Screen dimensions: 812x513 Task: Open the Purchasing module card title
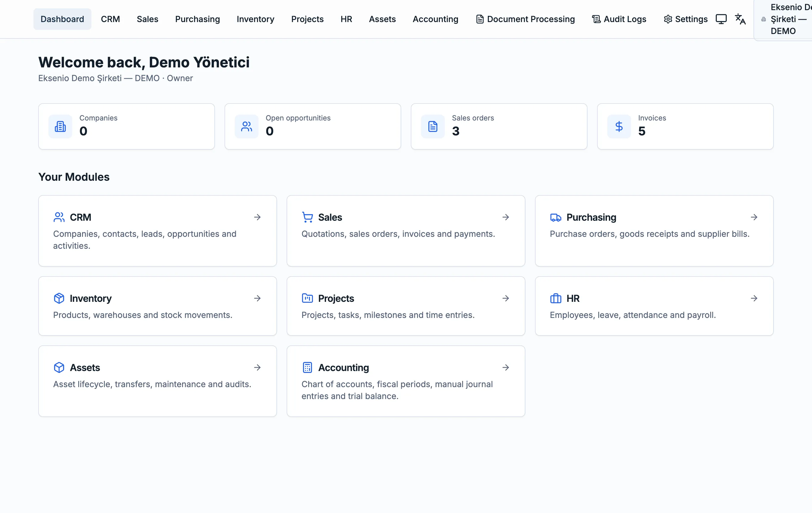point(591,217)
